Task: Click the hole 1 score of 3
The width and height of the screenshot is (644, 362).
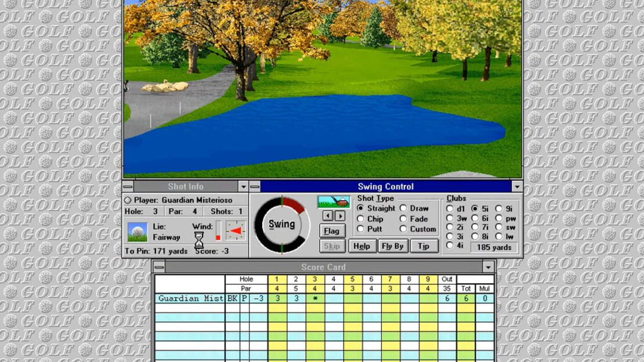Action: click(x=277, y=298)
